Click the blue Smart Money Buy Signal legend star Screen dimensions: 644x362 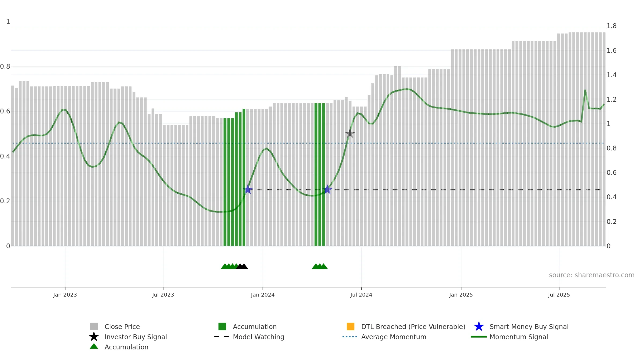point(479,327)
